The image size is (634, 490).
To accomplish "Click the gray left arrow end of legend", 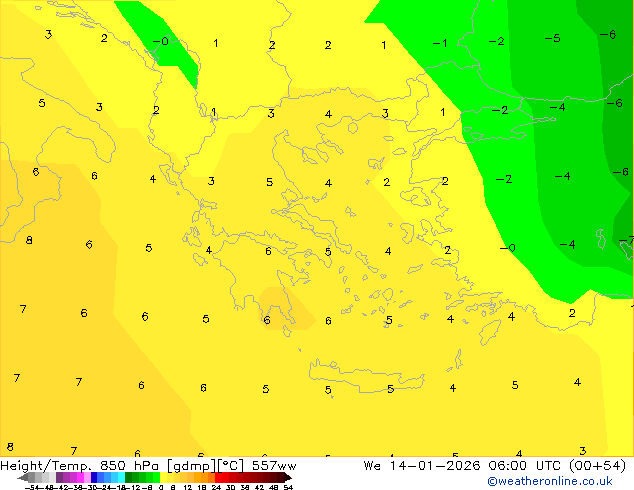I will click(x=23, y=477).
